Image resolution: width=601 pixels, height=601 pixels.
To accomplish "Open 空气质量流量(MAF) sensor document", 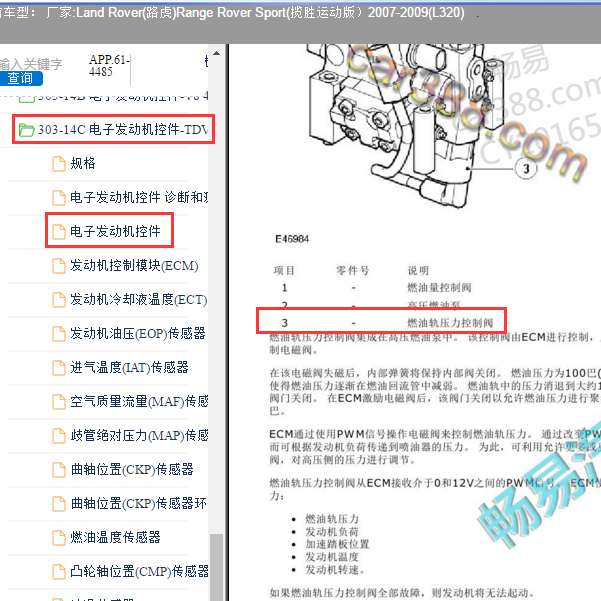I will pos(139,401).
